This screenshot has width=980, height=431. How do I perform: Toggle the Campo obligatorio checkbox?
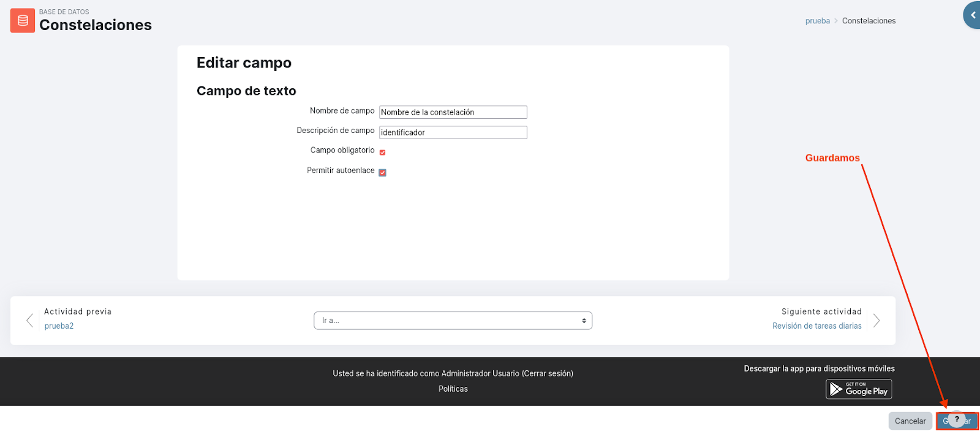(x=382, y=152)
